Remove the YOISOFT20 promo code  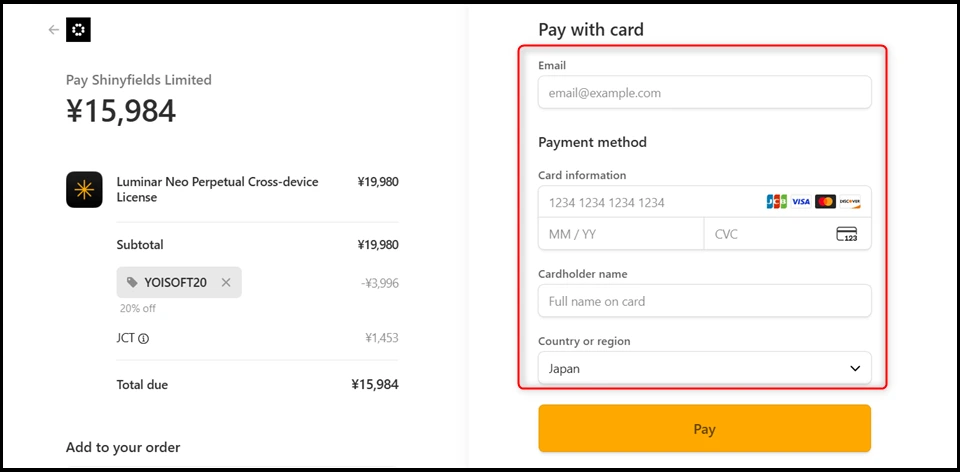pos(226,283)
